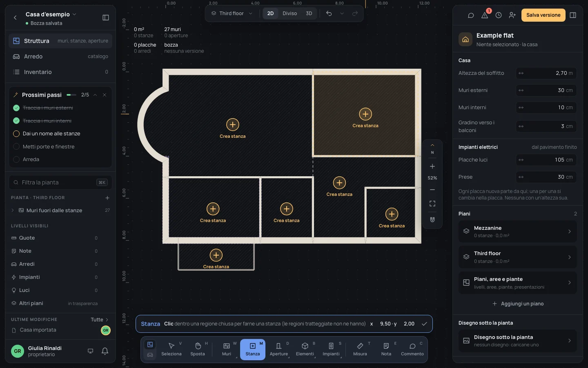Check off the 'Arreda' step
This screenshot has width=588, height=368.
pyautogui.click(x=16, y=159)
